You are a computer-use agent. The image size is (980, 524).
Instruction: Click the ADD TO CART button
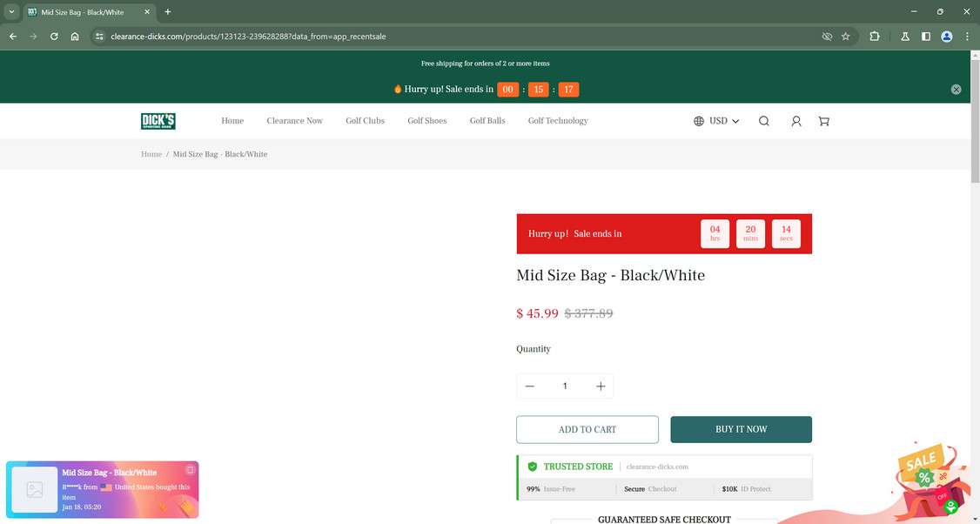[588, 429]
